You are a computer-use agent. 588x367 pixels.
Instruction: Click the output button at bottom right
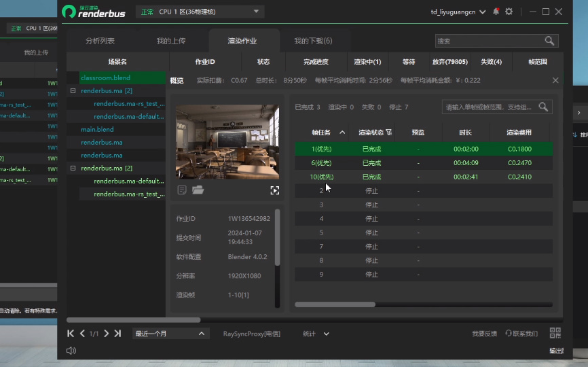click(556, 351)
